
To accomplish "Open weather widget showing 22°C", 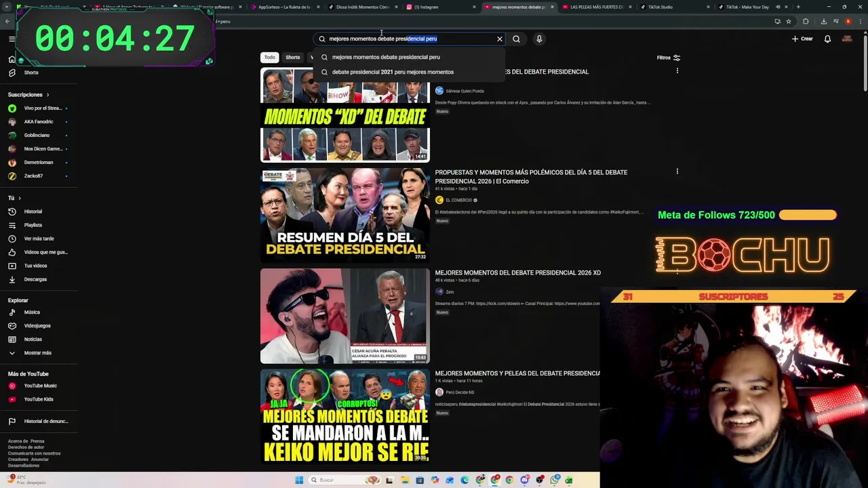I will pyautogui.click(x=27, y=480).
